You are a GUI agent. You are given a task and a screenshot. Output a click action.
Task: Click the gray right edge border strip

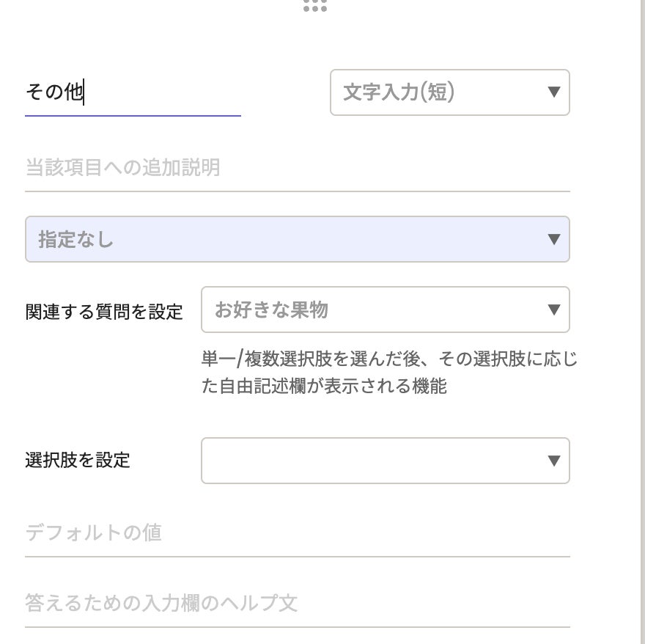(x=638, y=323)
